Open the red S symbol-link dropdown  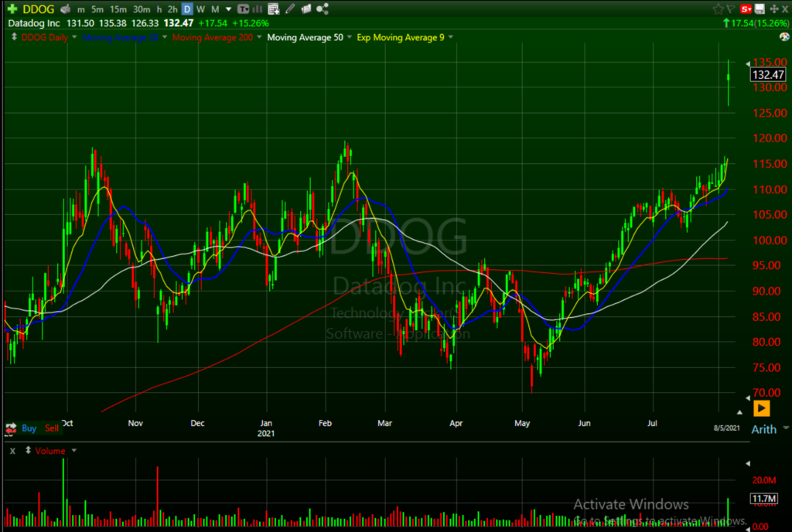point(746,9)
